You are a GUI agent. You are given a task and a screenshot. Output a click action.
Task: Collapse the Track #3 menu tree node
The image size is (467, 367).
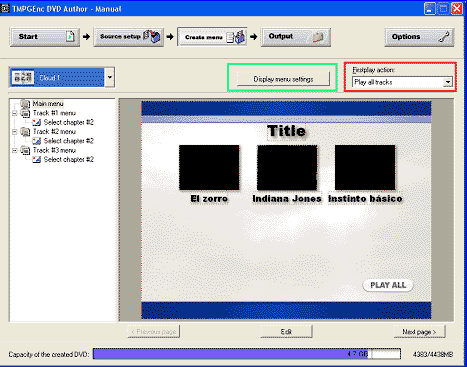pyautogui.click(x=15, y=151)
